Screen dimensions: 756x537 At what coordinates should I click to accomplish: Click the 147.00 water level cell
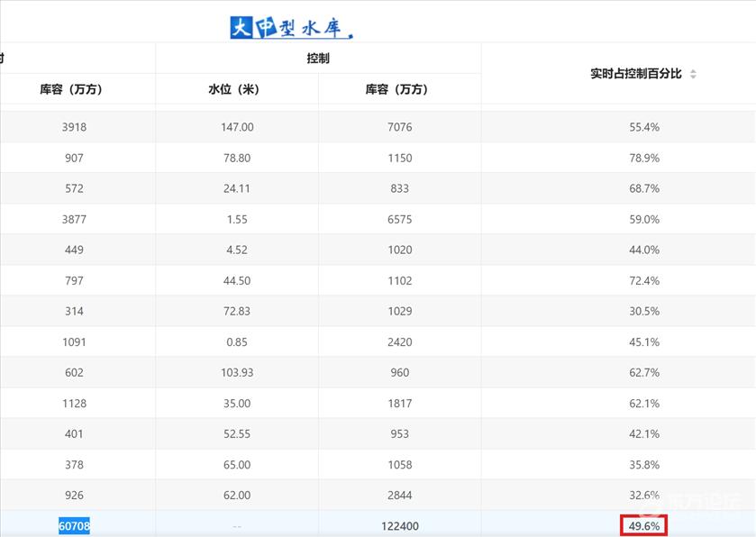click(237, 127)
